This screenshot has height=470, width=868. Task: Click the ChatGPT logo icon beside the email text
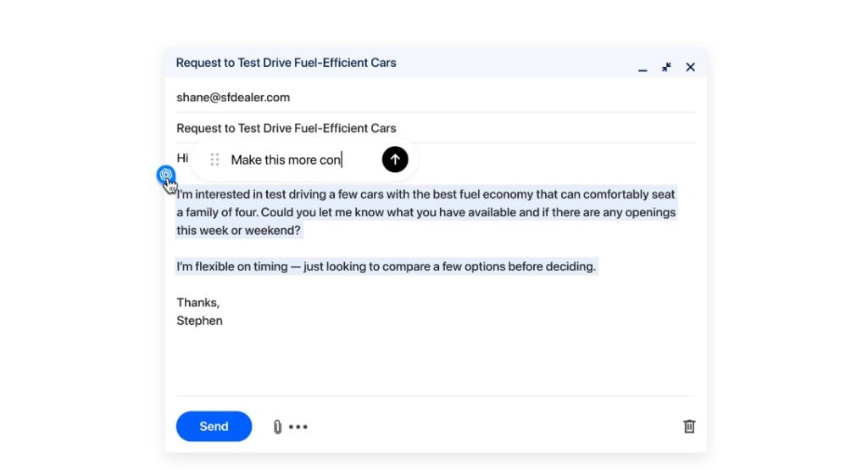pyautogui.click(x=165, y=175)
